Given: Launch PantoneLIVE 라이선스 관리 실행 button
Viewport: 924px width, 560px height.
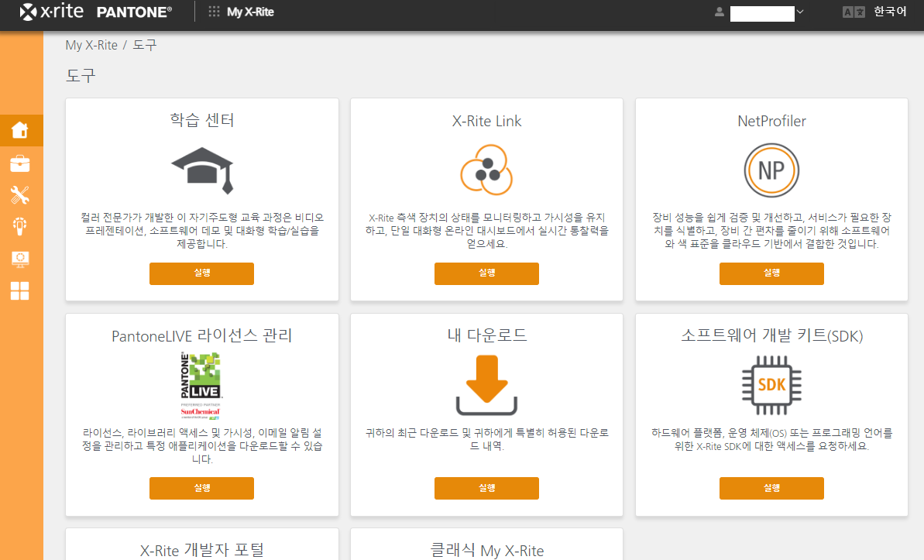Looking at the screenshot, I should coord(201,488).
